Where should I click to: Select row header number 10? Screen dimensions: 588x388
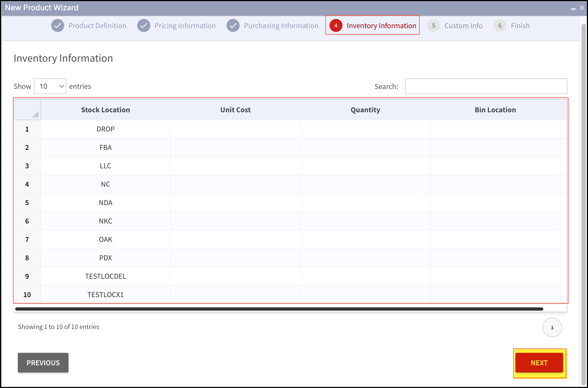click(x=27, y=294)
